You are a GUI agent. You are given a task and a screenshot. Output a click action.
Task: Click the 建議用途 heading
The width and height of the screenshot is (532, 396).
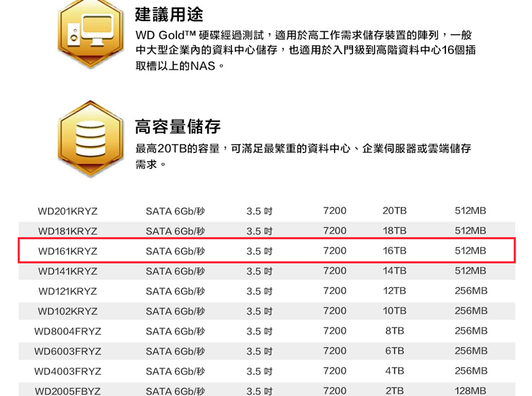click(169, 14)
